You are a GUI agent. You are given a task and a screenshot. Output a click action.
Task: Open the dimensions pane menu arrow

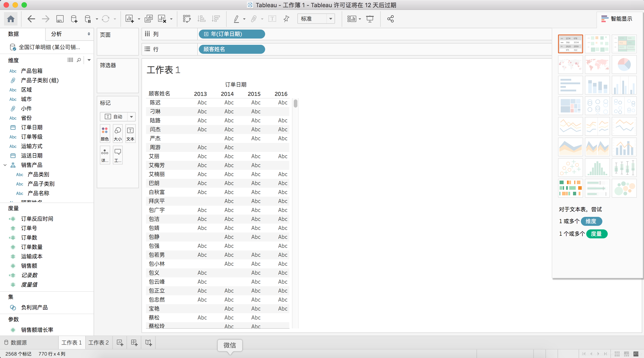(89, 60)
